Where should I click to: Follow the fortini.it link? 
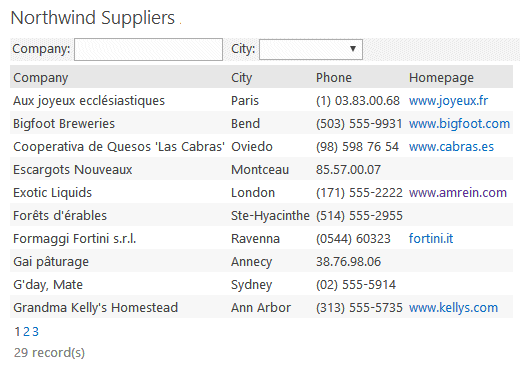click(x=431, y=239)
